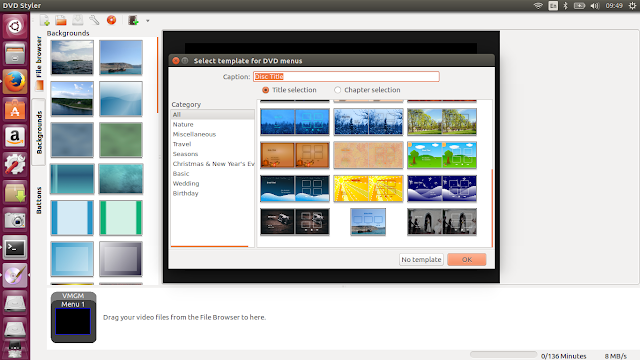Screen dimensions: 640x360
Task: Choose the dark film camera template
Action: [x=295, y=222]
